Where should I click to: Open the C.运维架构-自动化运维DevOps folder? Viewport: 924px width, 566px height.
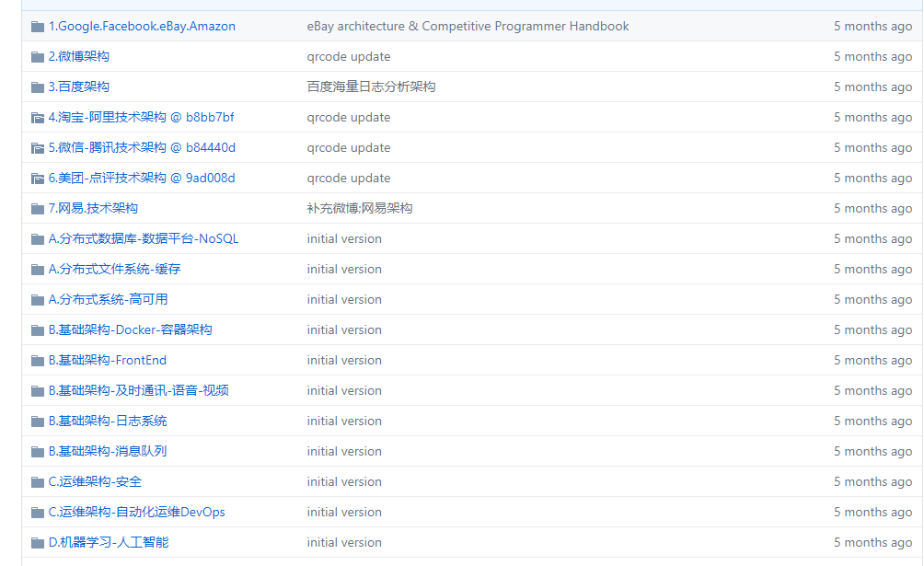(x=137, y=512)
